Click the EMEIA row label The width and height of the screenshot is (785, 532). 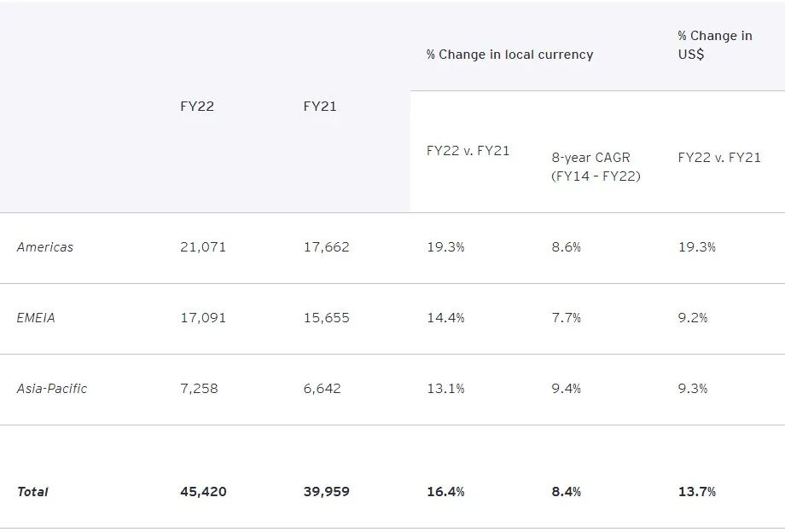coord(36,318)
